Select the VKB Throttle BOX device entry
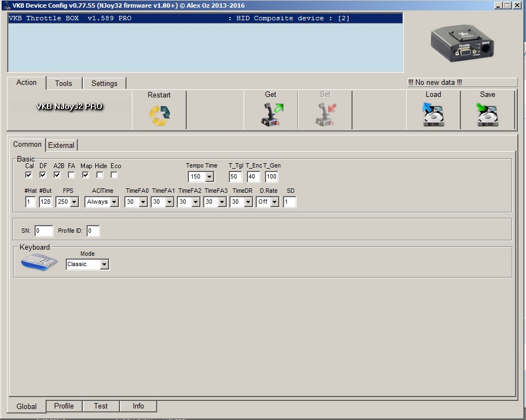Viewport: 526px width, 420px height. pos(205,18)
